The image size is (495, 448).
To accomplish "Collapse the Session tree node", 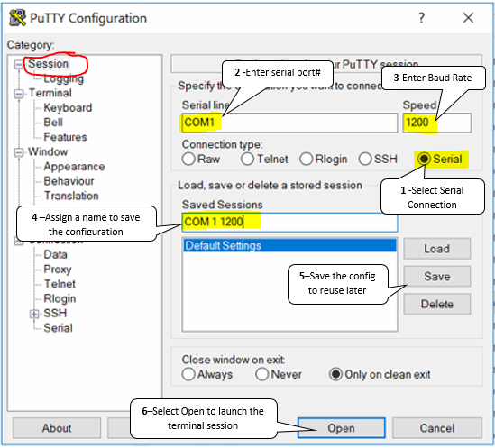I will (19, 64).
